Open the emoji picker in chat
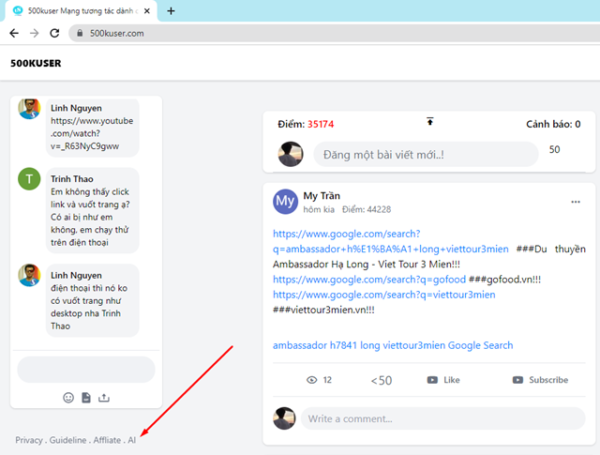 pyautogui.click(x=68, y=398)
